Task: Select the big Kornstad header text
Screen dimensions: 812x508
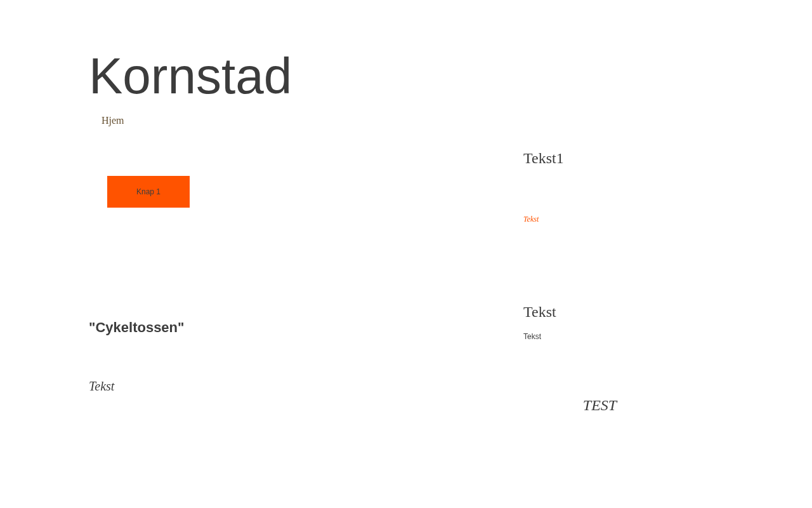Action: point(190,76)
